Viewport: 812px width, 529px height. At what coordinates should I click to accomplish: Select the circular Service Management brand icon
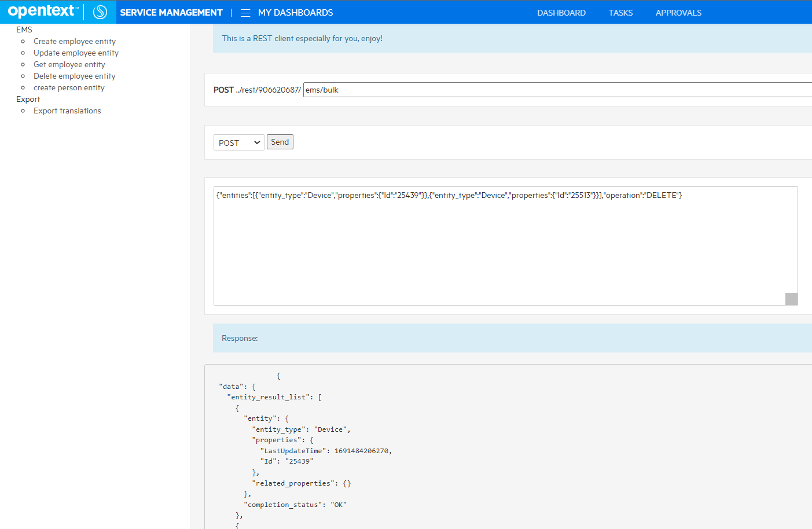99,12
